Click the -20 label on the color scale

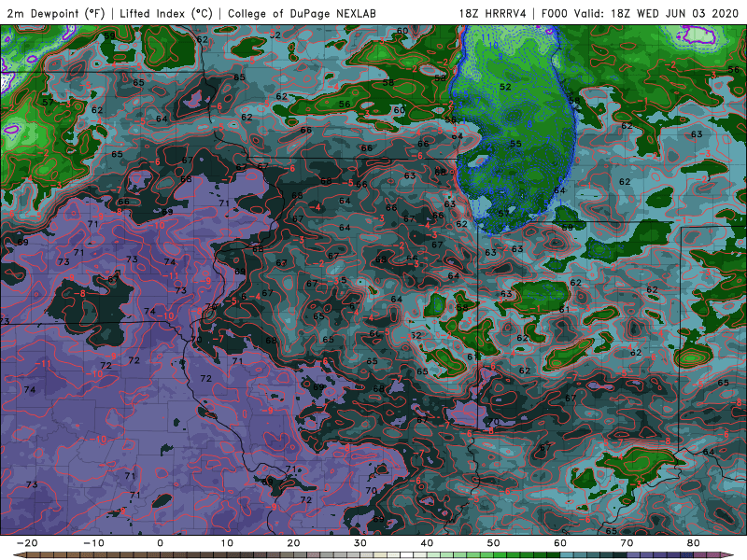click(27, 543)
